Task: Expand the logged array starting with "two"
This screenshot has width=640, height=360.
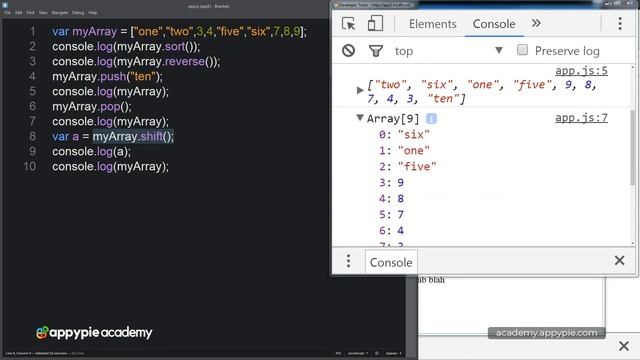Action: [360, 90]
